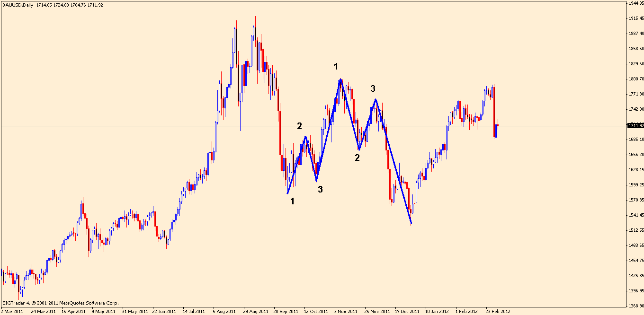
Task: Click date axis label 2 Mar 2011
Action: pos(12,312)
